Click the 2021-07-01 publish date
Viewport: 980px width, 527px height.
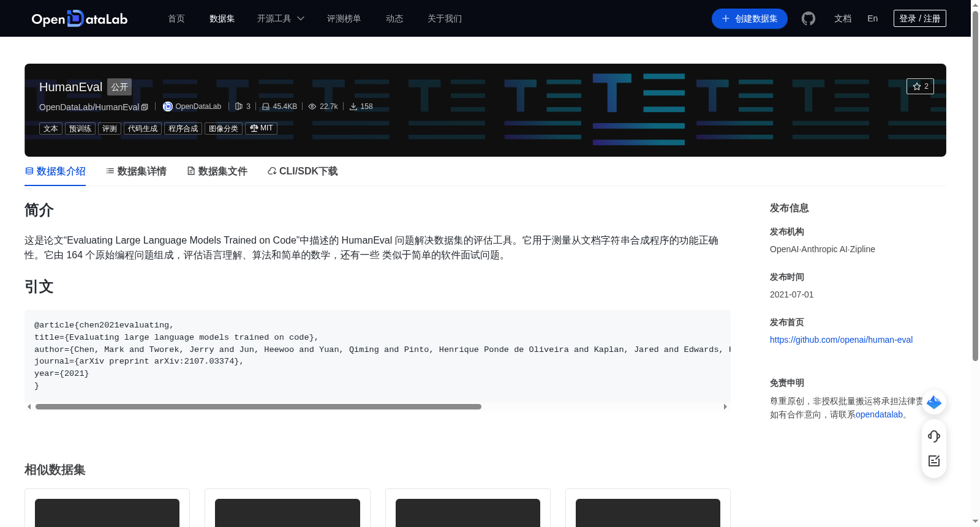tap(792, 294)
